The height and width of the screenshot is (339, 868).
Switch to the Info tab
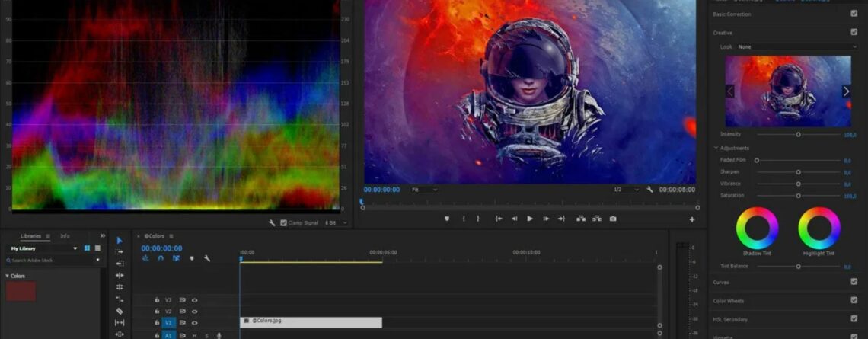[x=65, y=236]
